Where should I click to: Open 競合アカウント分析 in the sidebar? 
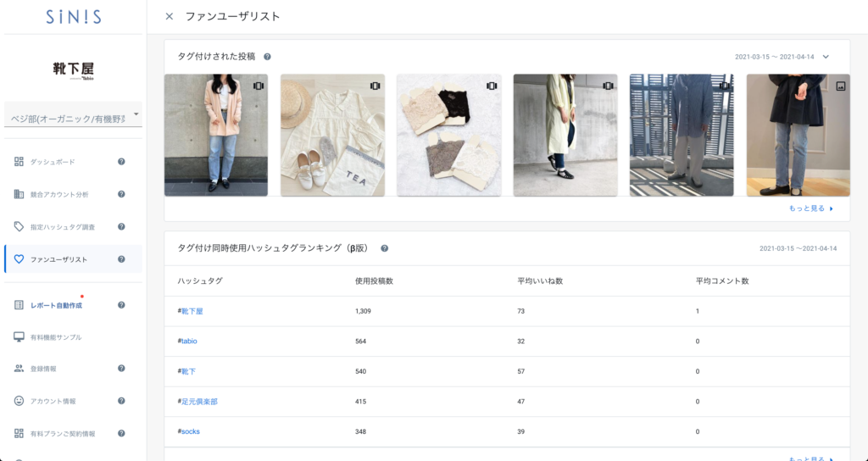(x=59, y=195)
